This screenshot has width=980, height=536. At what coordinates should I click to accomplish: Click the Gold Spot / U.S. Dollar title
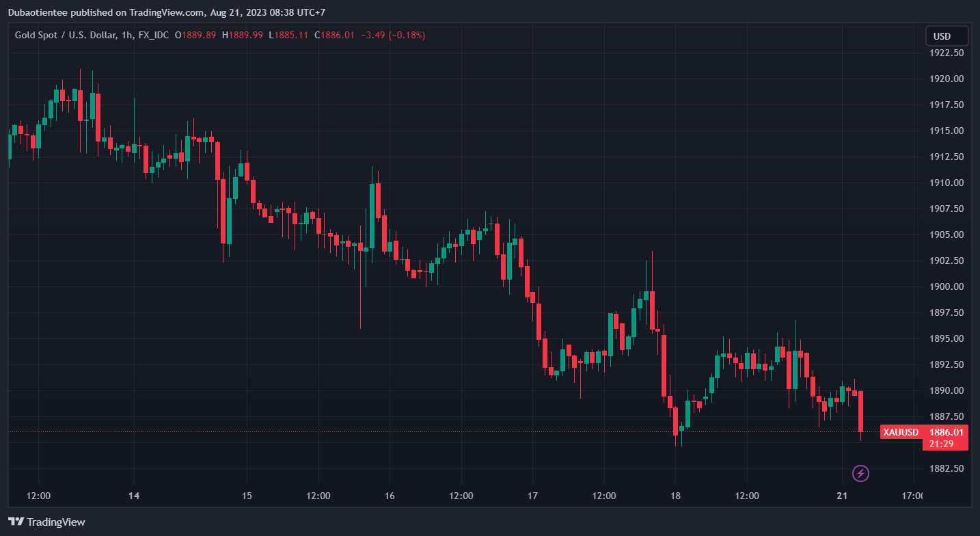pos(66,35)
